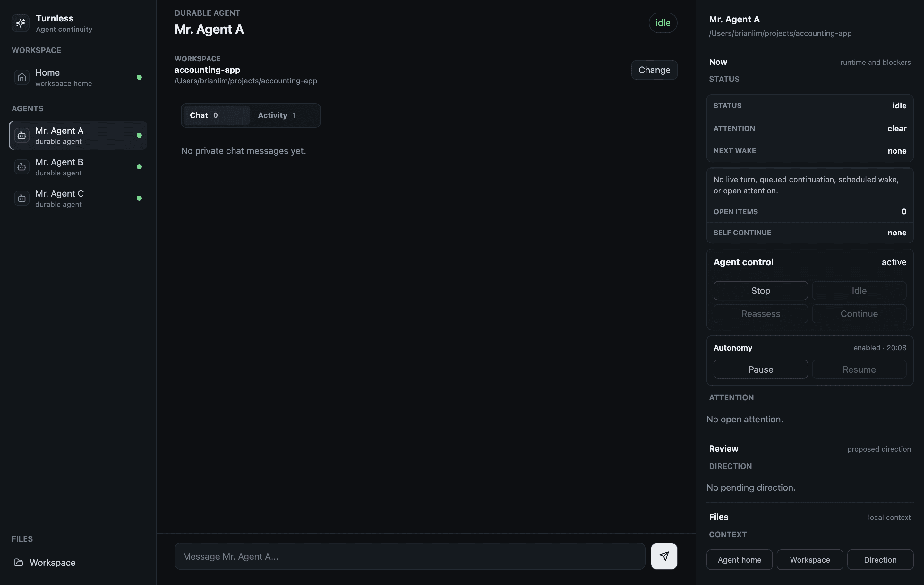Open Workspace under sidebar Files section
Screen dimensions: 924x585
pyautogui.click(x=78, y=562)
